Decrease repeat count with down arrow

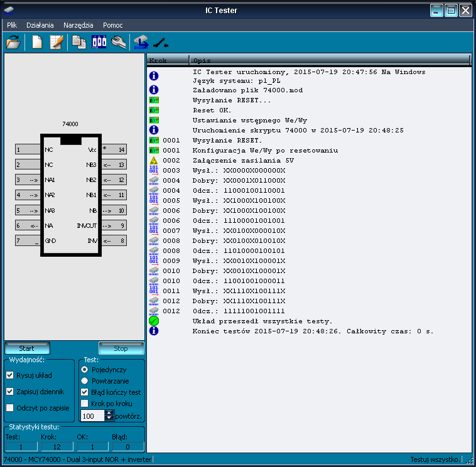[110, 418]
